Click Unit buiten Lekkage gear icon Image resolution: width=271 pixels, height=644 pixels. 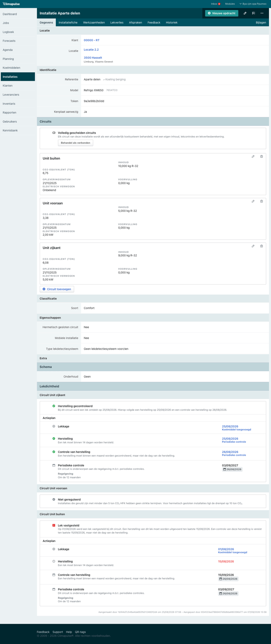click(x=54, y=549)
